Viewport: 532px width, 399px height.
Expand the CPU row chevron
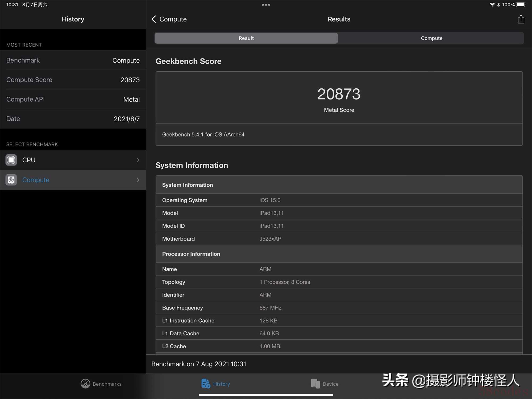point(138,160)
